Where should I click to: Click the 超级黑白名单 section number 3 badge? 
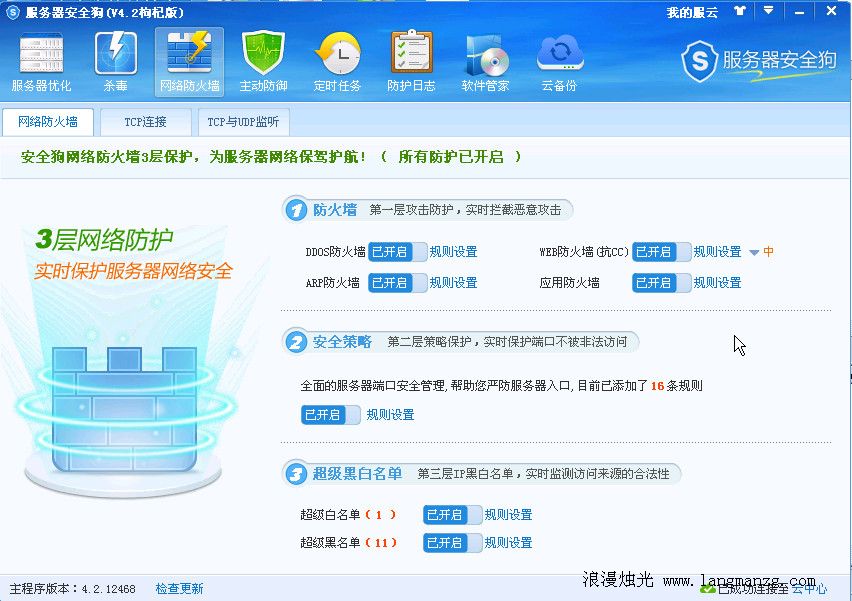pyautogui.click(x=296, y=474)
